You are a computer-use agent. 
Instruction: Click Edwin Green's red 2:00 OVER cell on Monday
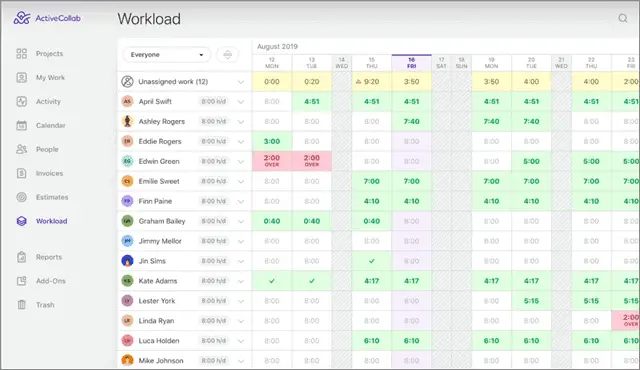(272, 161)
